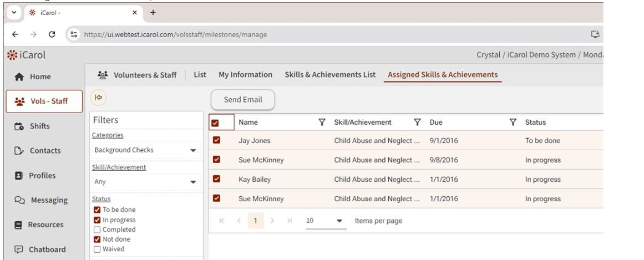Click the filter icon on Name column

tap(321, 123)
